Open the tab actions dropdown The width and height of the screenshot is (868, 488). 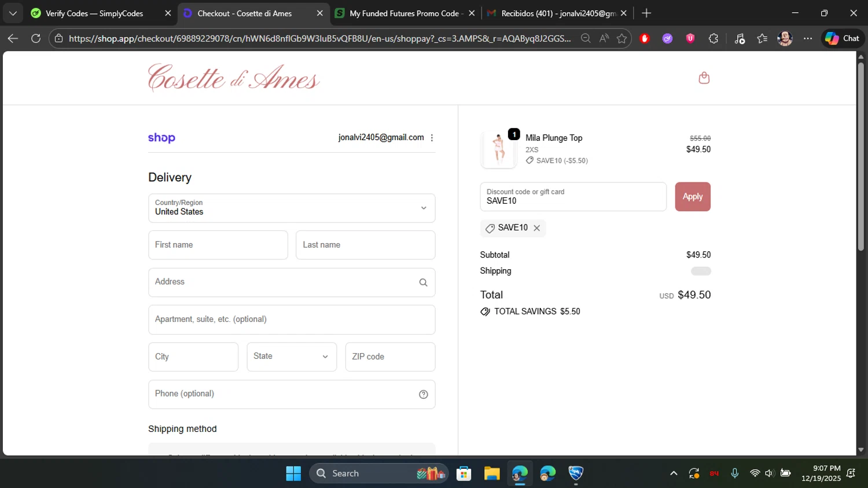pyautogui.click(x=13, y=13)
